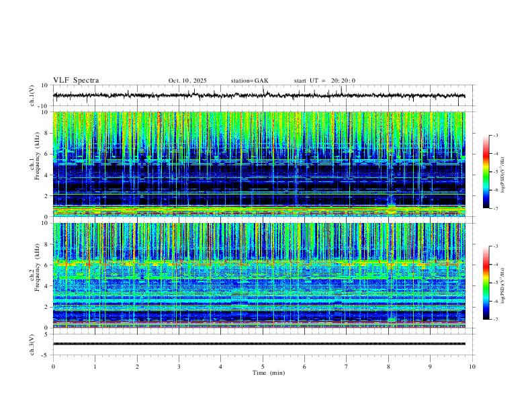Click the ch.3(V) axis label
This screenshot has width=532, height=411.
pyautogui.click(x=32, y=345)
